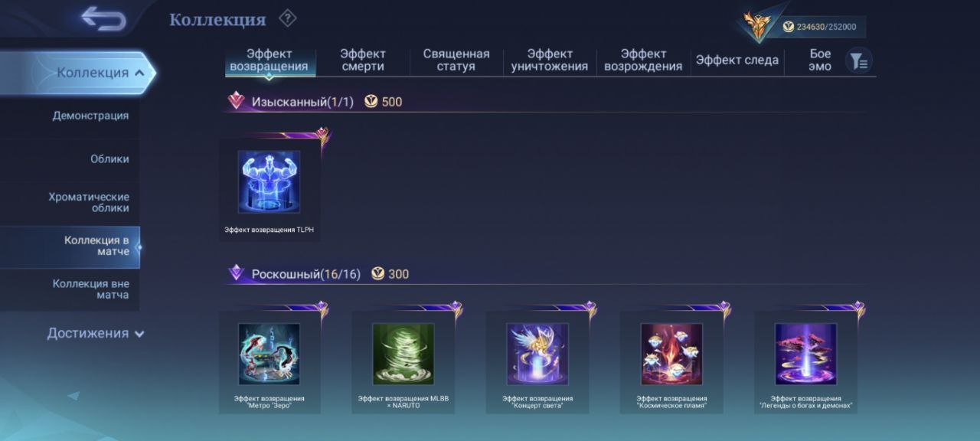Open Облики in the sidebar
This screenshot has height=441, width=980.
click(109, 159)
